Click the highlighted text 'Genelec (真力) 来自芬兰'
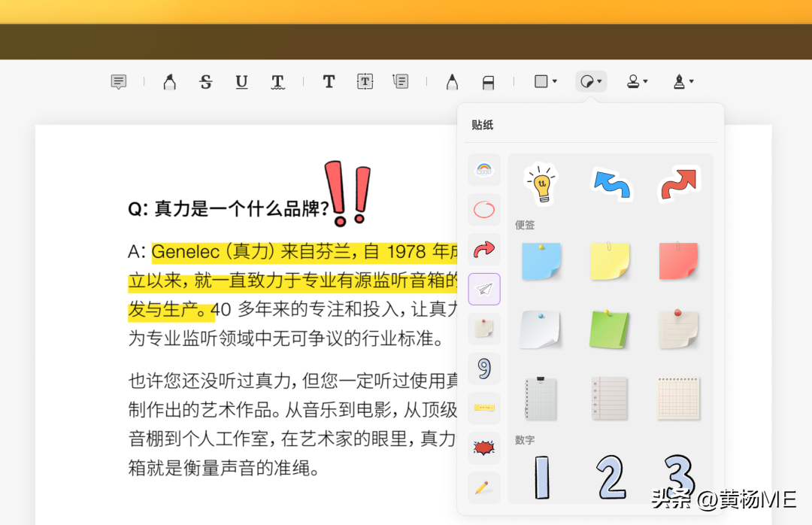The width and height of the screenshot is (812, 525). point(253,252)
